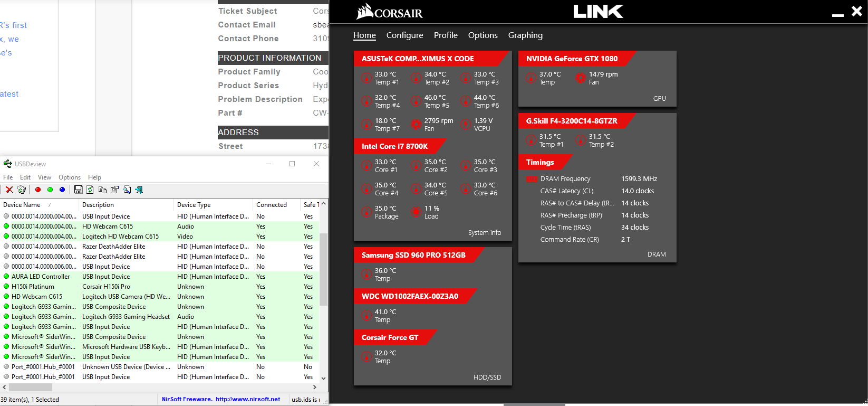Viewport: 868px width, 406px height.
Task: Click the Core #1 temperature icon
Action: (x=367, y=166)
